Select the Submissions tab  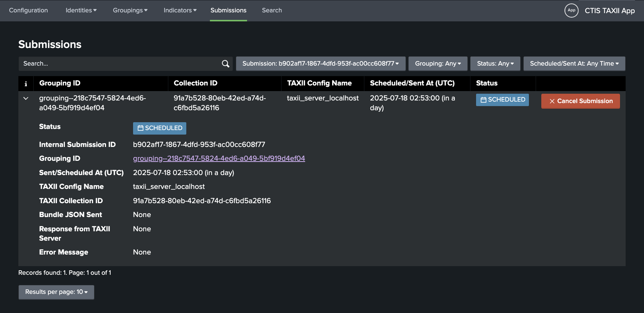pos(228,10)
